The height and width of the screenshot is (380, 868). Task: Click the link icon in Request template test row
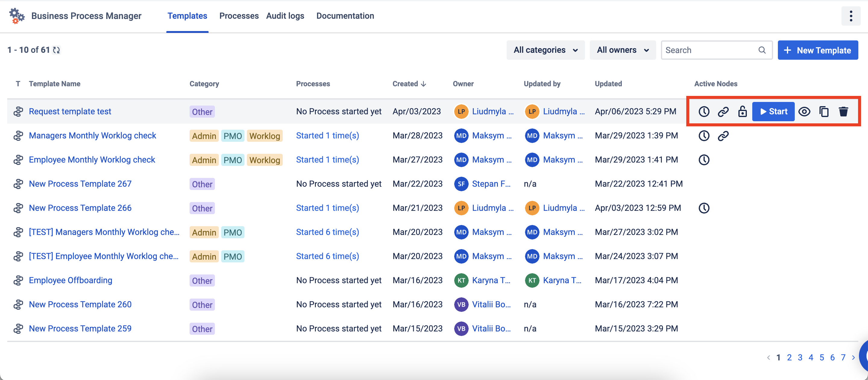click(x=723, y=111)
